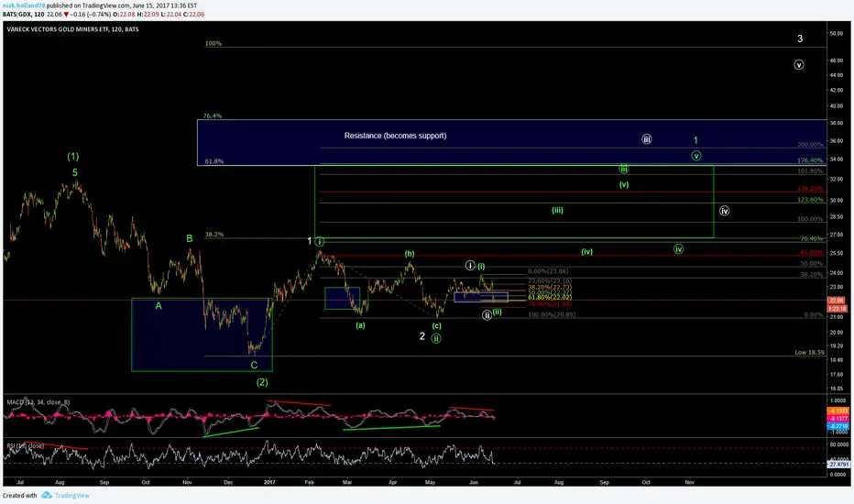Click the orange MACD value tag -0.1333

pyautogui.click(x=838, y=411)
